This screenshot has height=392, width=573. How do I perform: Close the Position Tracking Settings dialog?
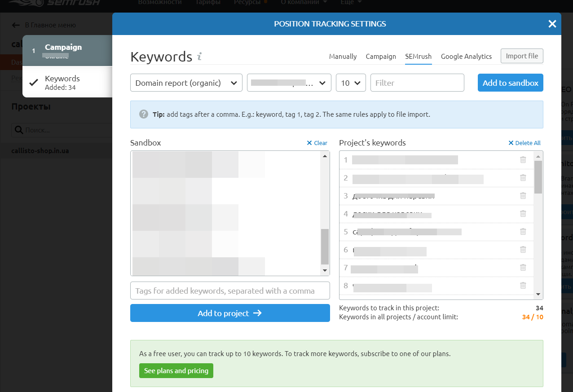552,24
